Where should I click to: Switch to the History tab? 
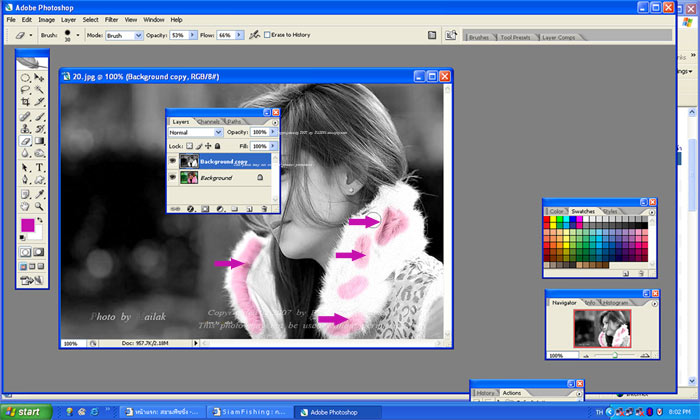(x=485, y=393)
